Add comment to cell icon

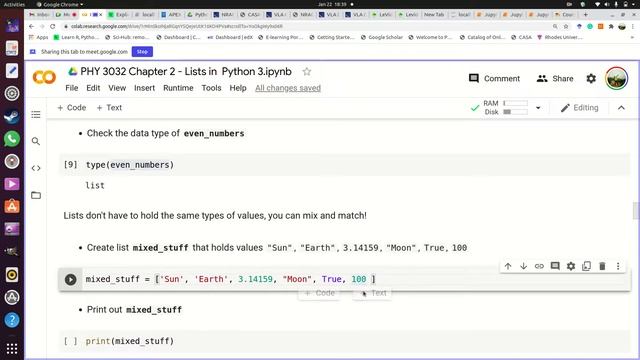click(x=555, y=266)
